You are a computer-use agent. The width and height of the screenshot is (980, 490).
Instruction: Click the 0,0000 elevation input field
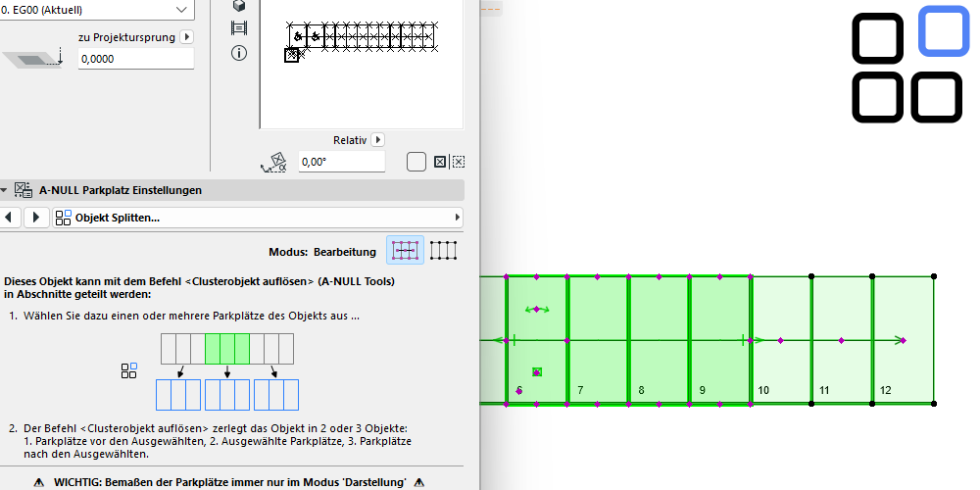tap(135, 59)
